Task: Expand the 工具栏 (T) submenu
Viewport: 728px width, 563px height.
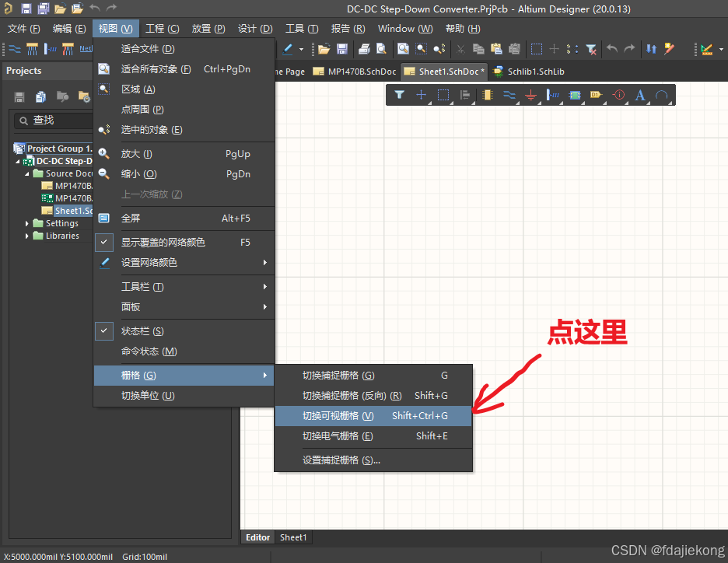Action: click(x=184, y=287)
